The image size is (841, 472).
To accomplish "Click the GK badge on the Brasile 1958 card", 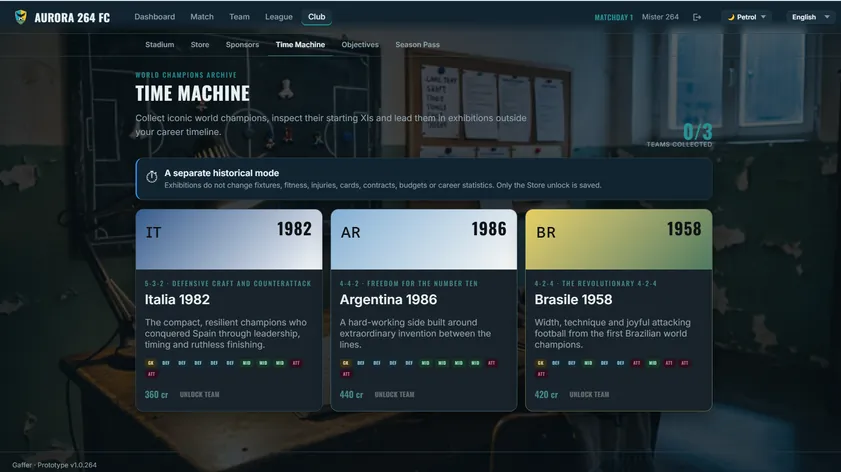I will (540, 363).
